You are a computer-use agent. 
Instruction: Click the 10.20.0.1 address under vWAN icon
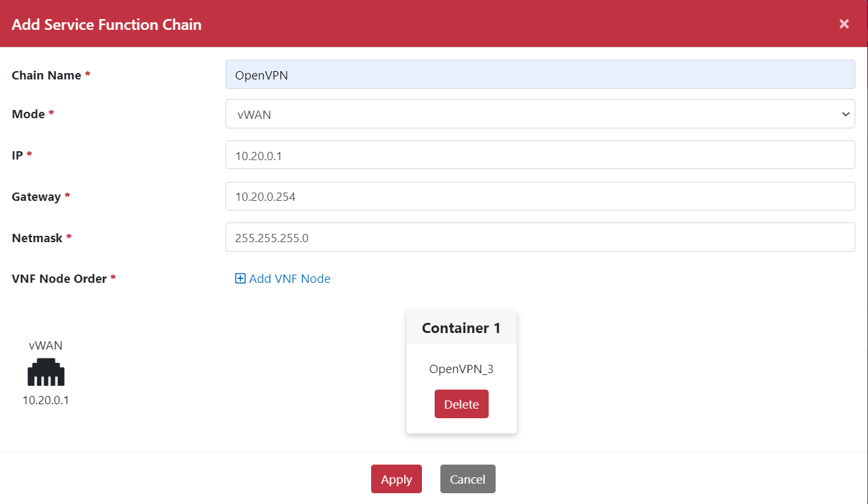pyautogui.click(x=46, y=400)
